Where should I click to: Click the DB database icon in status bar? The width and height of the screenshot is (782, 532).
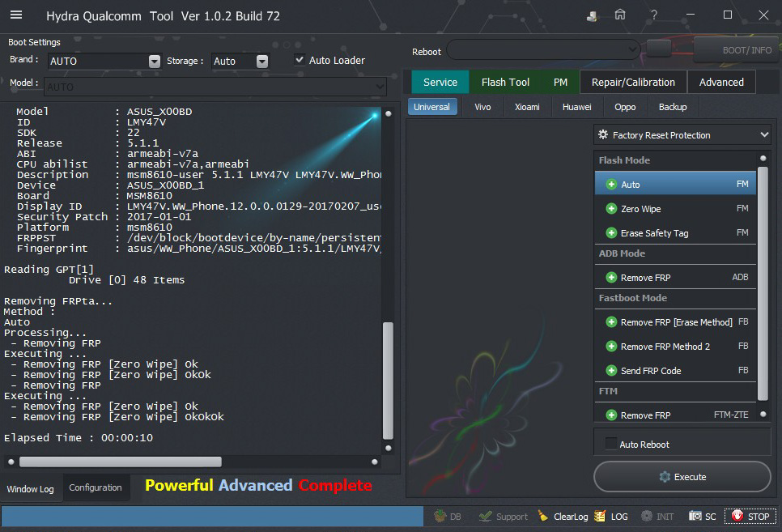point(440,516)
